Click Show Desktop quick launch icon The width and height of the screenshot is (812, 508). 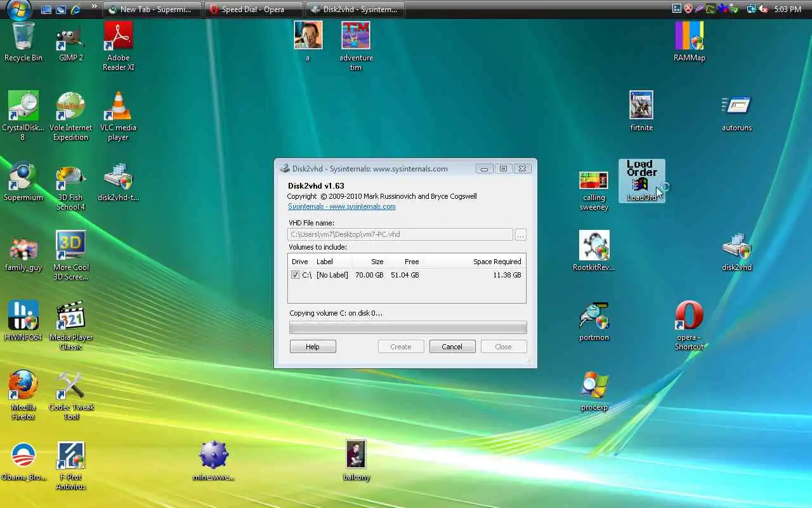(x=46, y=10)
